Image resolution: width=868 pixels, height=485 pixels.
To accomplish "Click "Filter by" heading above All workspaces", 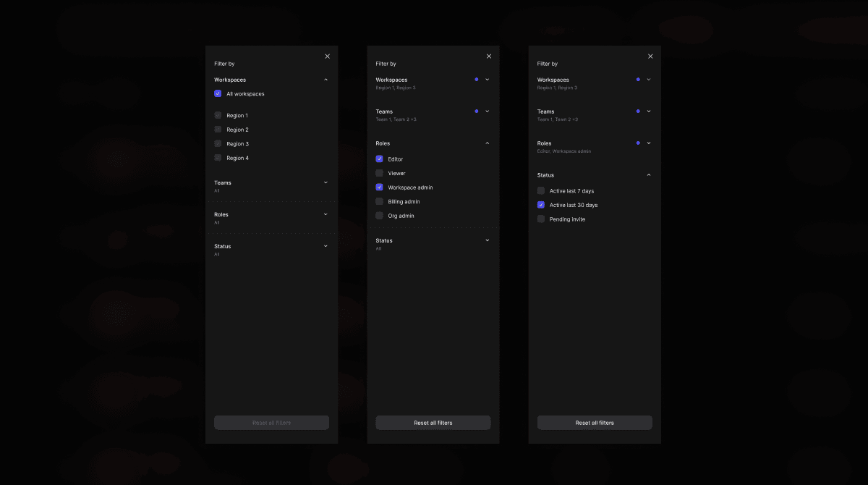I will click(x=224, y=64).
